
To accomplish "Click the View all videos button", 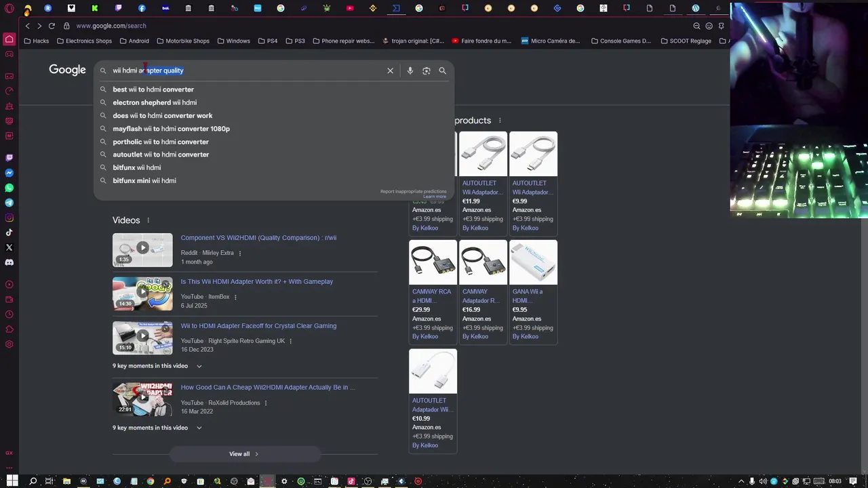I will tap(244, 454).
